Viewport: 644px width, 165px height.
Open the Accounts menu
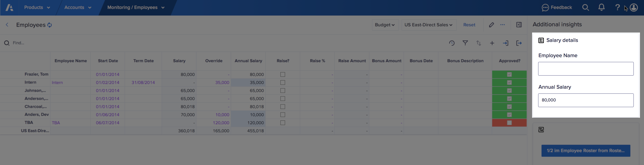click(78, 8)
